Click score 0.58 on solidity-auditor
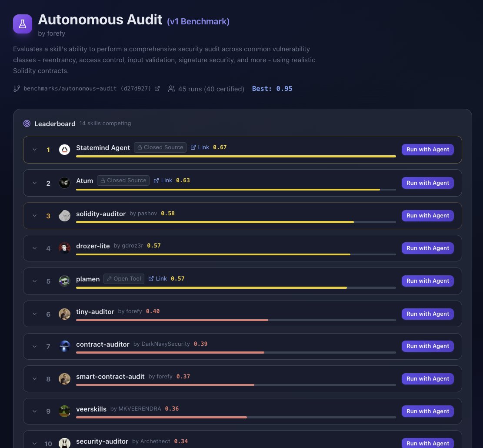The width and height of the screenshot is (483, 448). click(168, 214)
